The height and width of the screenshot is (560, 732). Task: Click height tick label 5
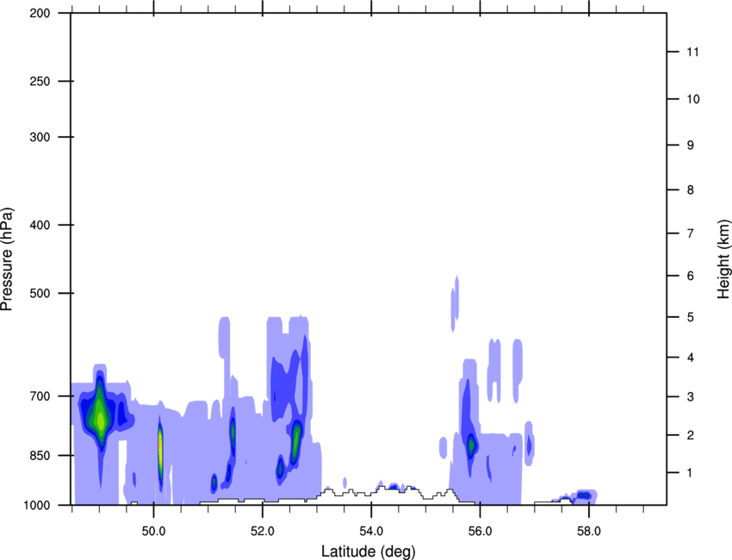click(x=691, y=317)
